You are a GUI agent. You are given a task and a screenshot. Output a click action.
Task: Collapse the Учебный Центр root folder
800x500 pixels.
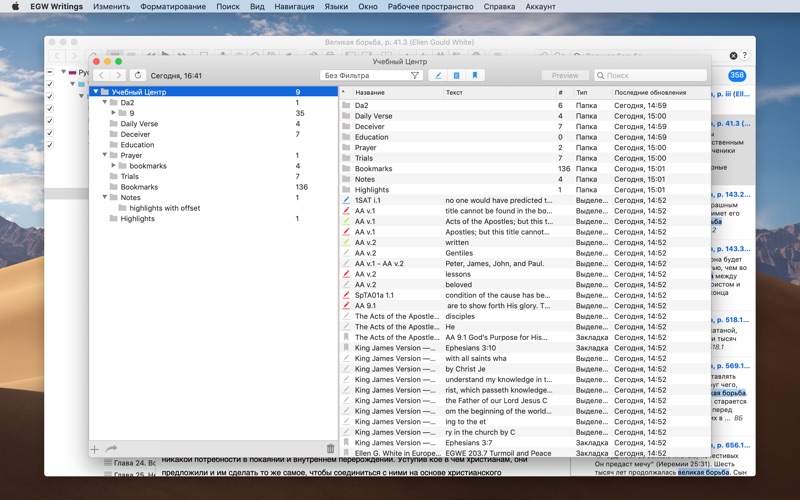95,92
